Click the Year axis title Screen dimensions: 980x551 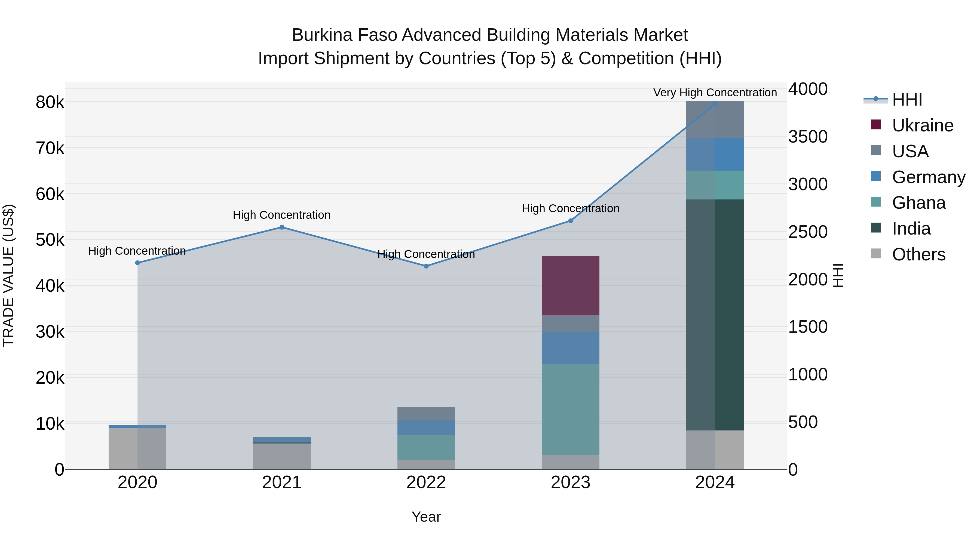pos(426,517)
